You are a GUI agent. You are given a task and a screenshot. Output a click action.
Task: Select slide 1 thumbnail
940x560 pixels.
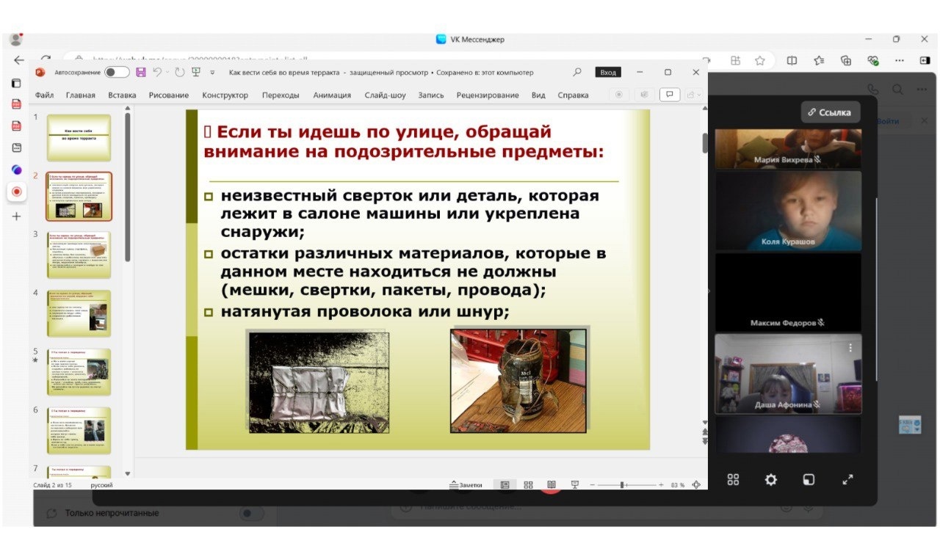[79, 138]
